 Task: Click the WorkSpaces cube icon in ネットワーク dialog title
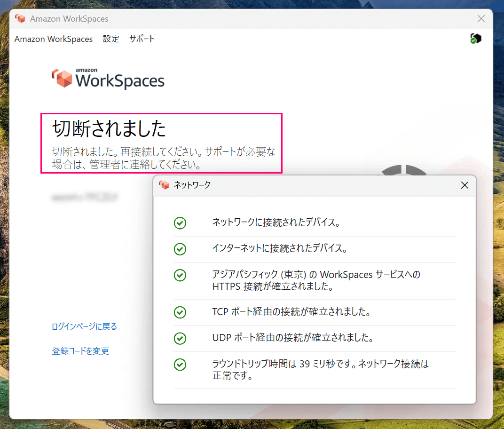tap(164, 185)
